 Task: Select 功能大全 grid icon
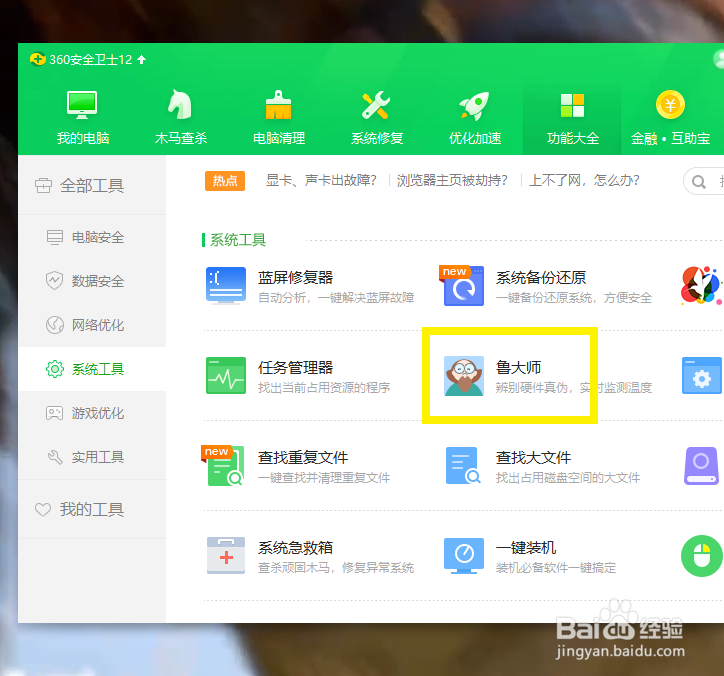(572, 105)
